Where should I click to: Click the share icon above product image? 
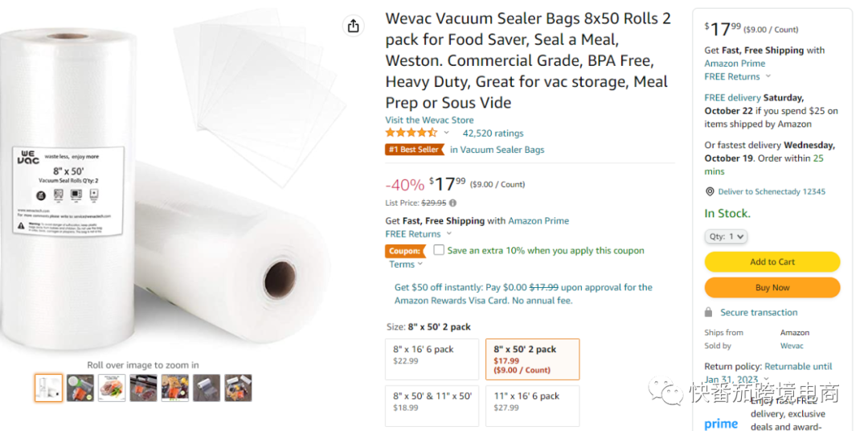(x=354, y=26)
